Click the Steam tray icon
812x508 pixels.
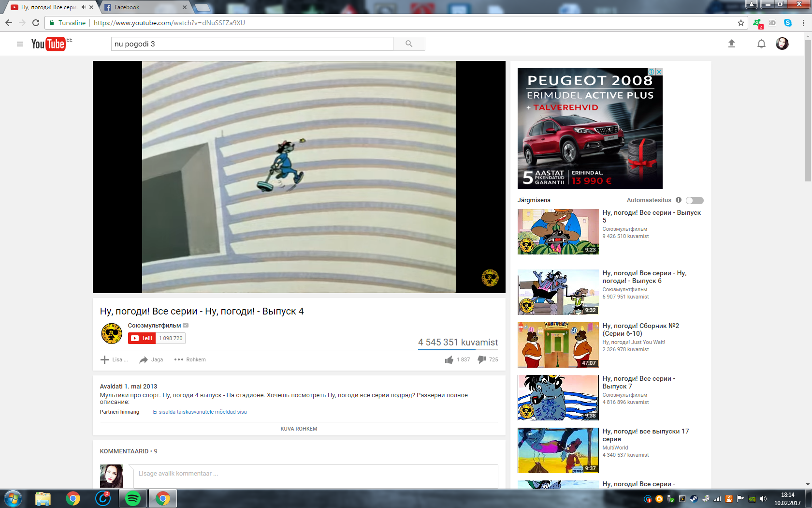click(x=694, y=499)
